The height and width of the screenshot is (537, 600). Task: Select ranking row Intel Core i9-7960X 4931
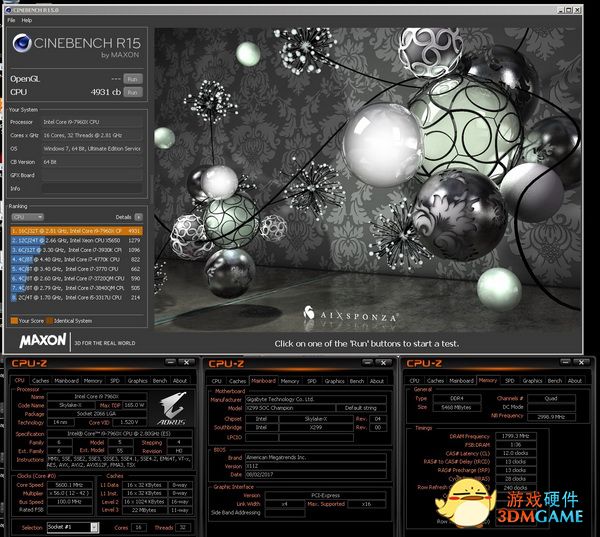[77, 231]
